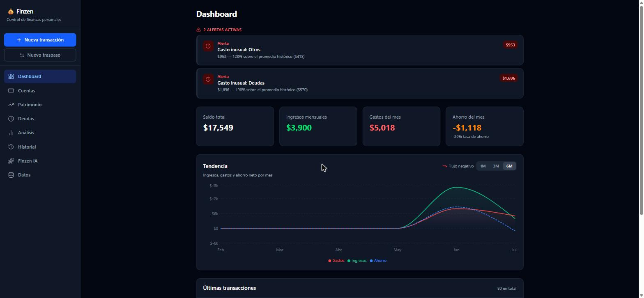
Task: Click the Dashboard page heading
Action: tap(216, 14)
